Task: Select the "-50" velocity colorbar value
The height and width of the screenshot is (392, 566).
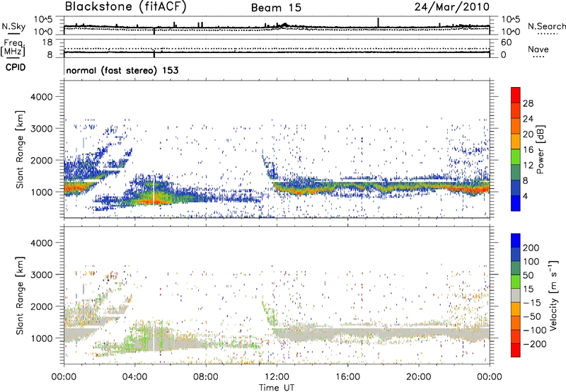Action: pos(531,316)
